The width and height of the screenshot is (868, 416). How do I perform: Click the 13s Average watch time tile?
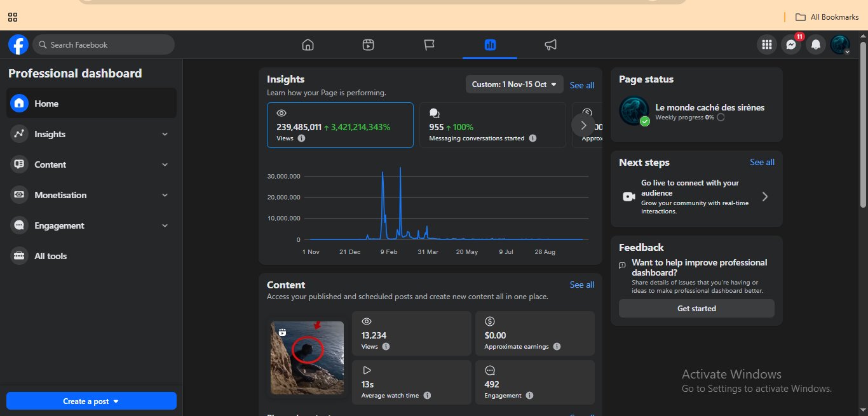[x=412, y=382]
